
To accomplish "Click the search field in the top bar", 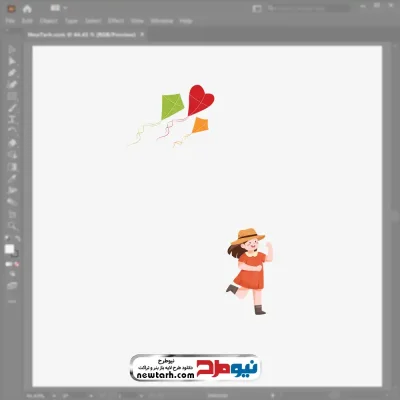I will coord(308,8).
